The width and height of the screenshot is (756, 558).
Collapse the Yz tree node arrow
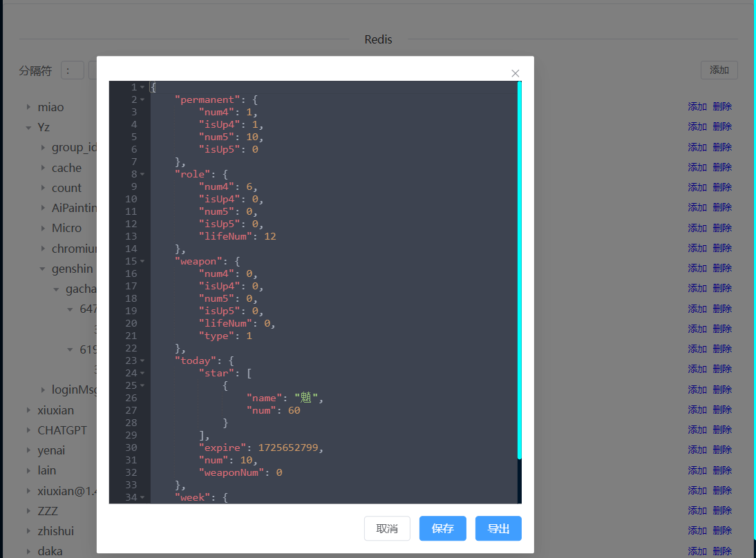(x=28, y=128)
